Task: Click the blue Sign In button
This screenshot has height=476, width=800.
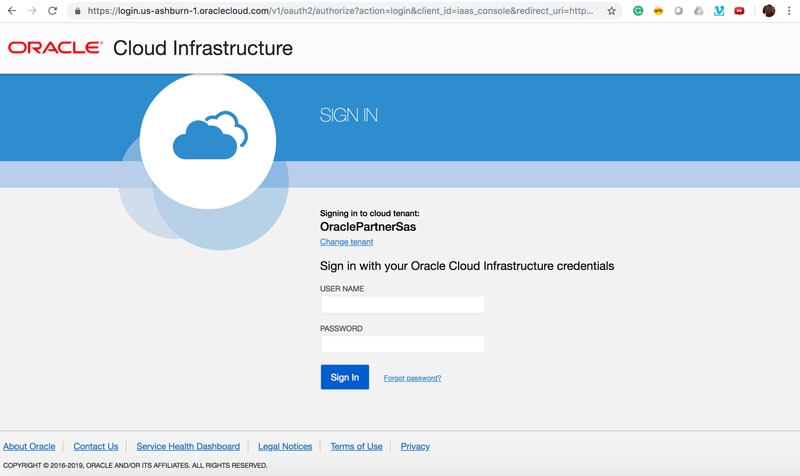Action: point(344,377)
